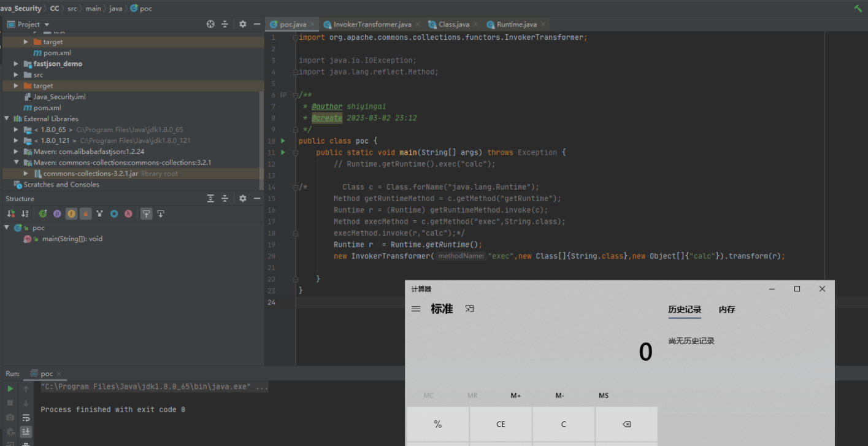Image resolution: width=868 pixels, height=446 pixels.
Task: Click the build hammer icon top right
Action: [858, 8]
